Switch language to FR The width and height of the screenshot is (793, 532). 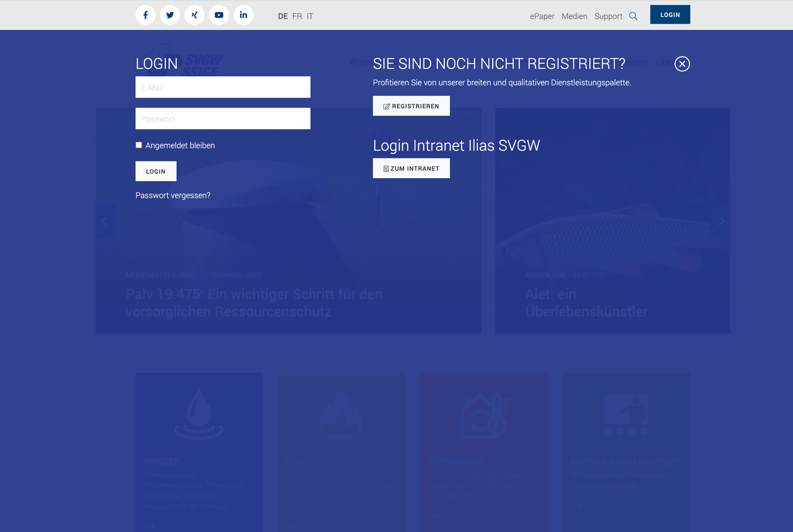tap(297, 16)
